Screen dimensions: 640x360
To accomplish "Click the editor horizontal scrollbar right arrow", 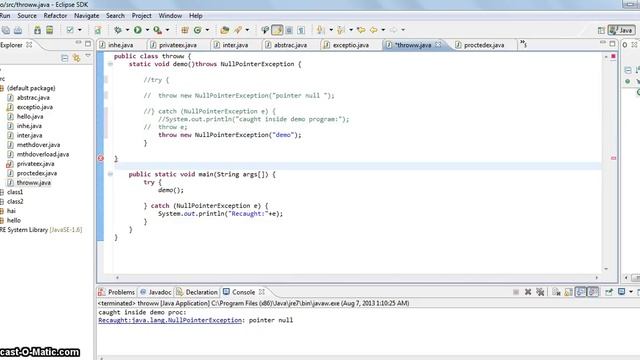I will tap(597, 278).
